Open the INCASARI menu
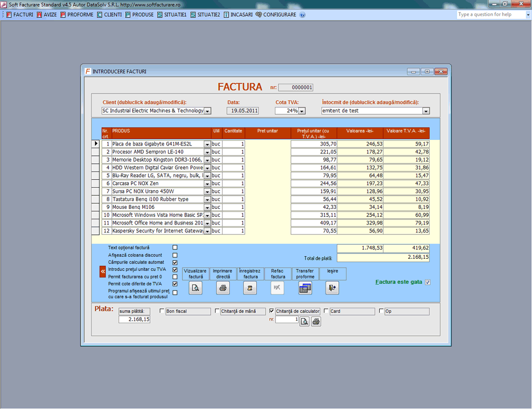Screen dimensions: 532x409 238,15
